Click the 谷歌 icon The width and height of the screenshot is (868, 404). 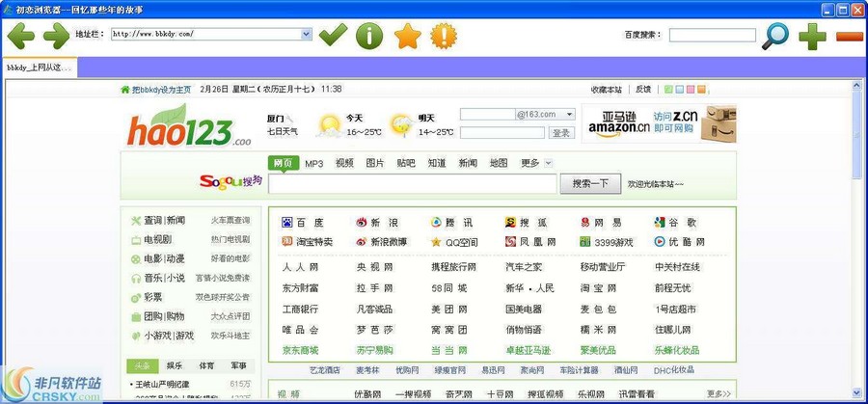click(660, 223)
